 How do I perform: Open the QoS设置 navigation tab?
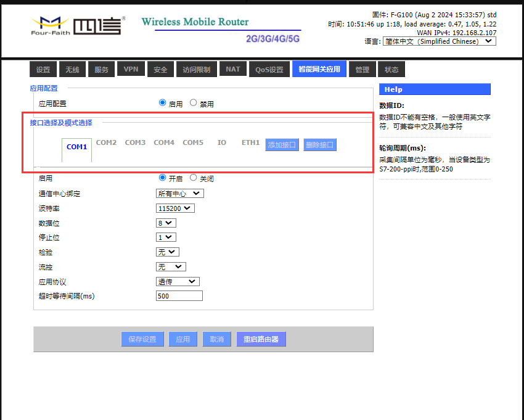pos(269,69)
